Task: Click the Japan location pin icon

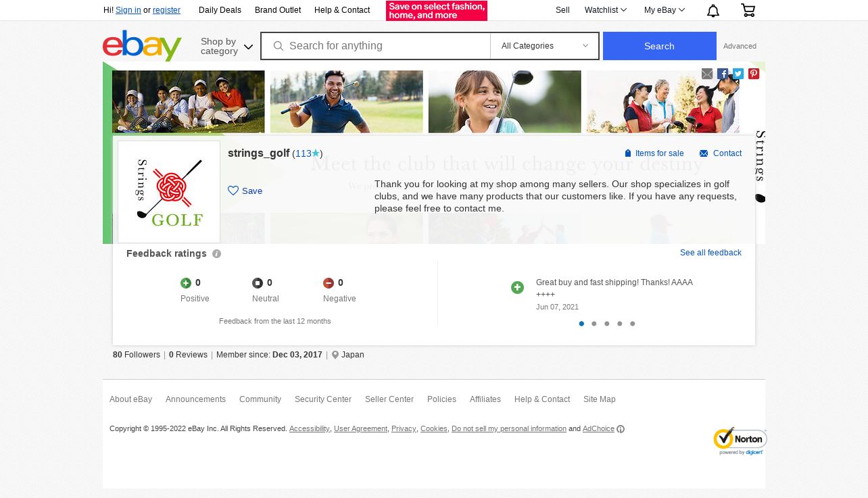Action: [335, 355]
